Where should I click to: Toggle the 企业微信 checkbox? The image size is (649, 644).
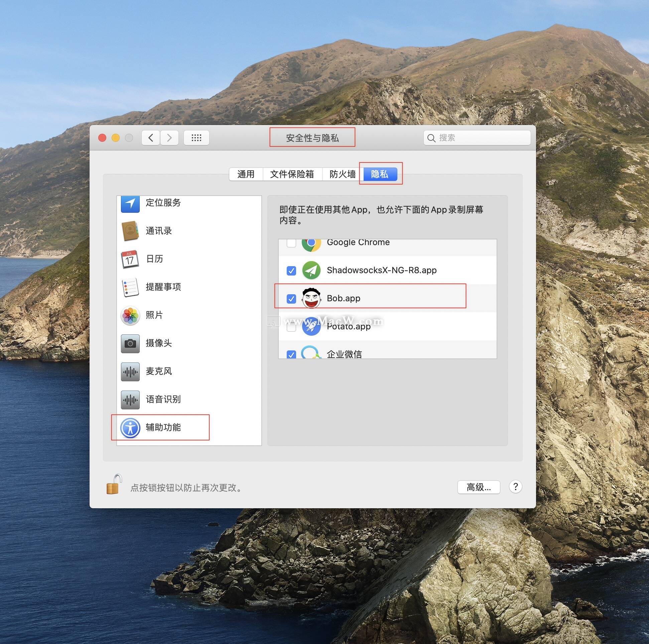pyautogui.click(x=291, y=354)
